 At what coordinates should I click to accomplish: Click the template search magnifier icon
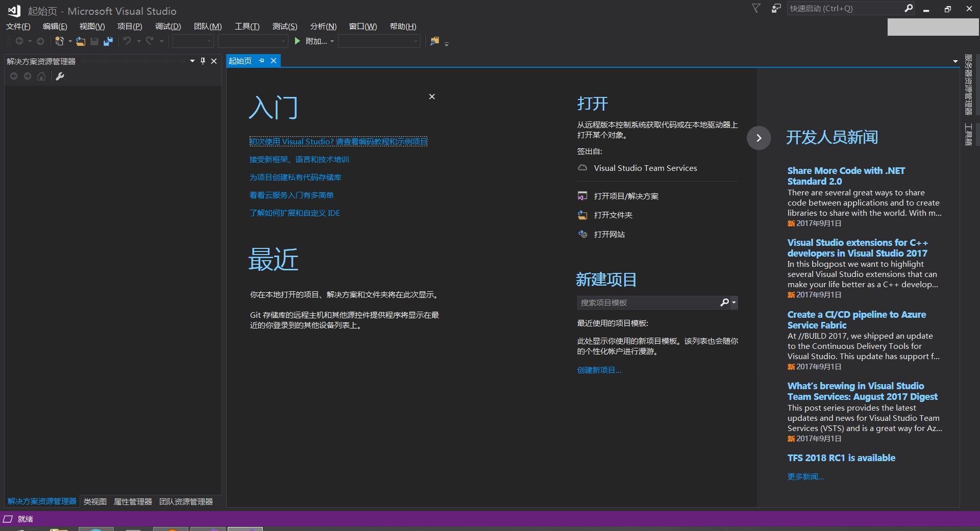[x=724, y=302]
